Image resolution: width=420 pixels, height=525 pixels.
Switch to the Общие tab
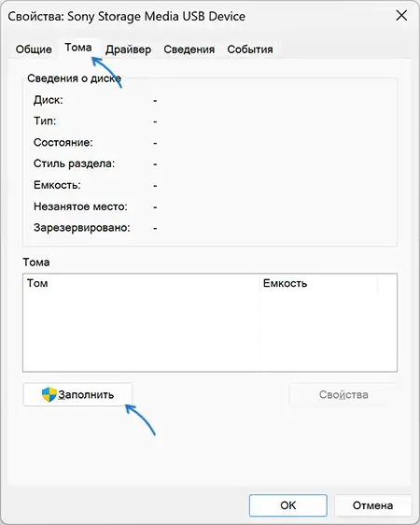point(34,50)
